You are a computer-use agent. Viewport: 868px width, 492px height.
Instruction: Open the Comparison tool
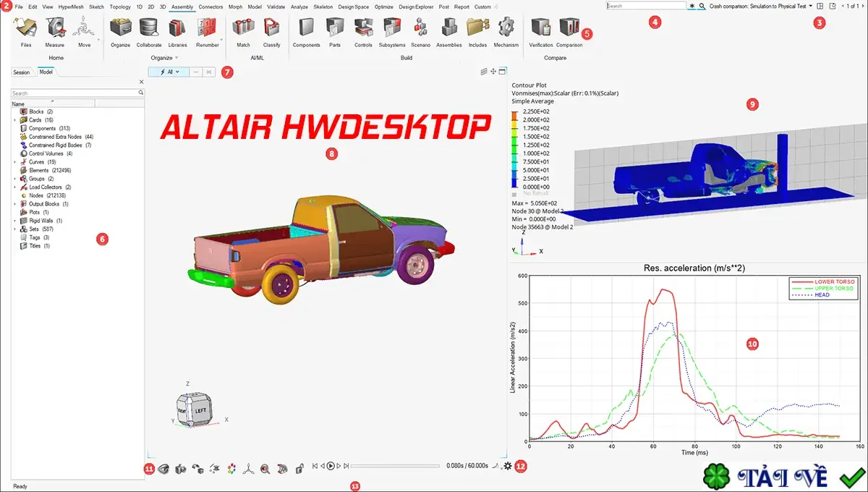[x=569, y=32]
